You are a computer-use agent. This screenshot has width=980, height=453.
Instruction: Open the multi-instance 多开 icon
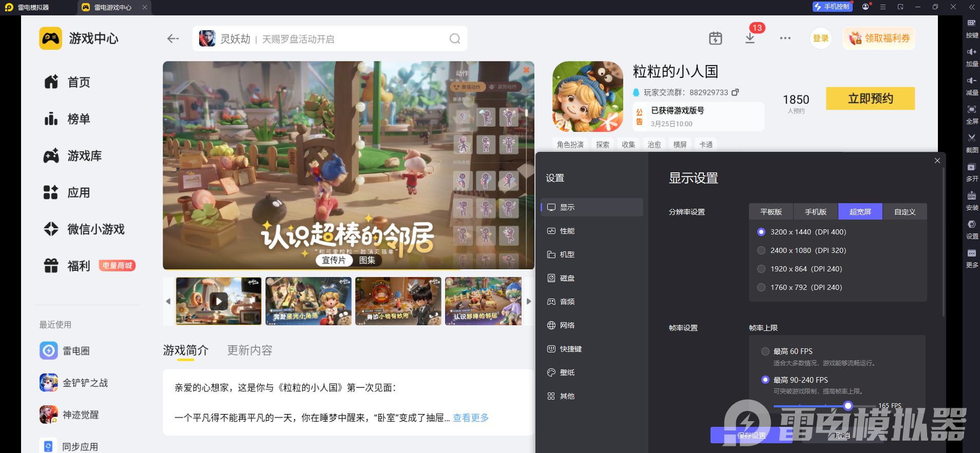tap(972, 167)
